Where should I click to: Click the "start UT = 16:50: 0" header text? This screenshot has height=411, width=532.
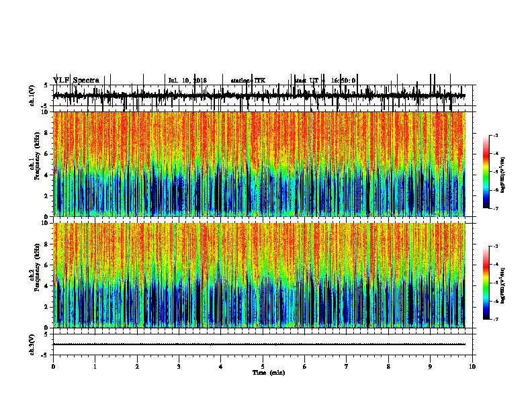click(x=325, y=81)
